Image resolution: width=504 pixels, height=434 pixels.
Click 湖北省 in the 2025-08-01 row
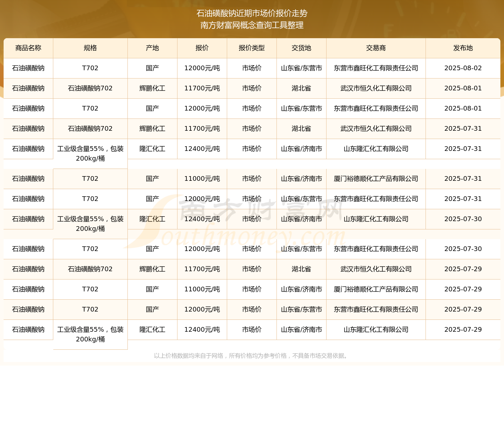301,88
